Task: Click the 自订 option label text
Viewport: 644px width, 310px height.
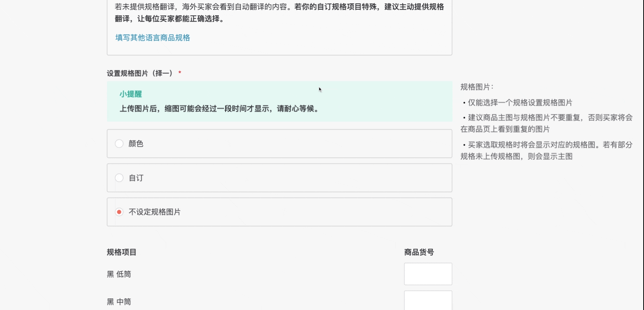Action: (x=136, y=178)
